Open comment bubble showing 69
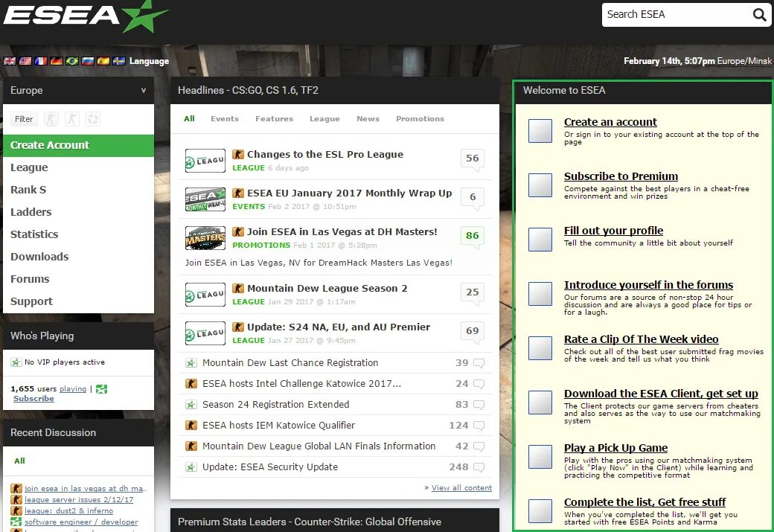 pyautogui.click(x=473, y=332)
